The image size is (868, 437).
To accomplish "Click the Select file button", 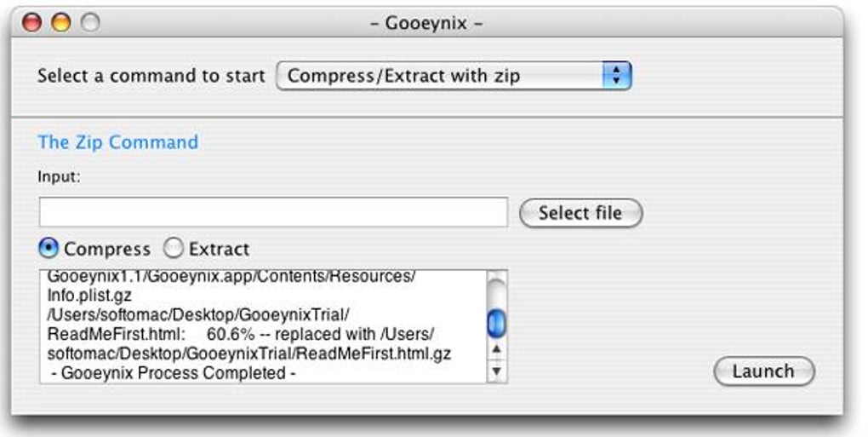I will pyautogui.click(x=580, y=212).
